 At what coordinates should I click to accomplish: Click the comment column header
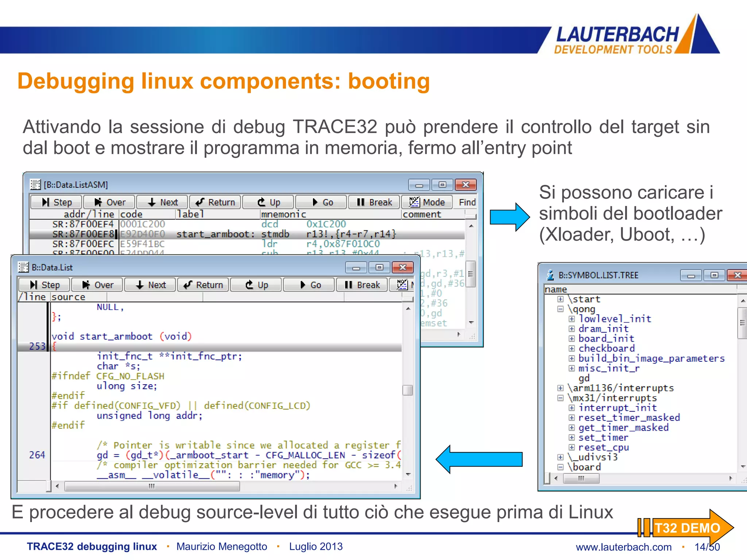(x=433, y=214)
